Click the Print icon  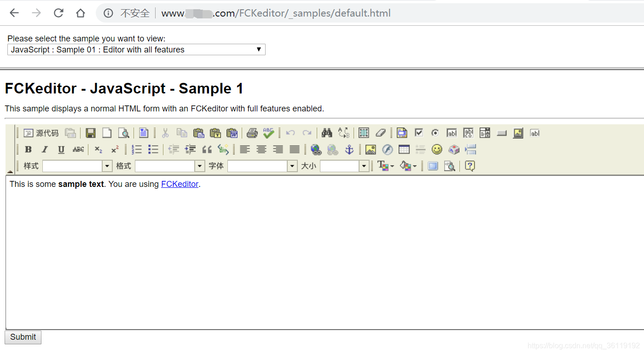point(252,133)
